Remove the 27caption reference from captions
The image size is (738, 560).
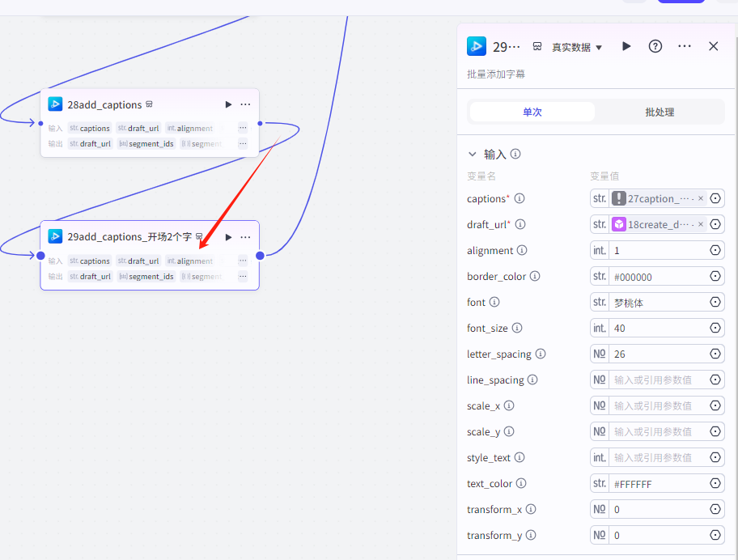701,199
